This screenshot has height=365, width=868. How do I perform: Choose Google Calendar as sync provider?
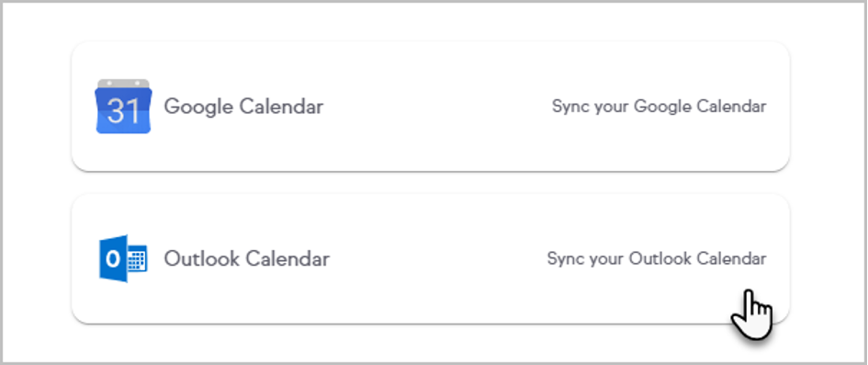(431, 107)
